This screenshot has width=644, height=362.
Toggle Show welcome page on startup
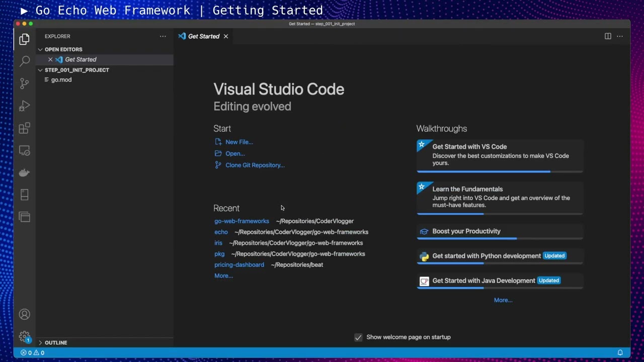358,337
